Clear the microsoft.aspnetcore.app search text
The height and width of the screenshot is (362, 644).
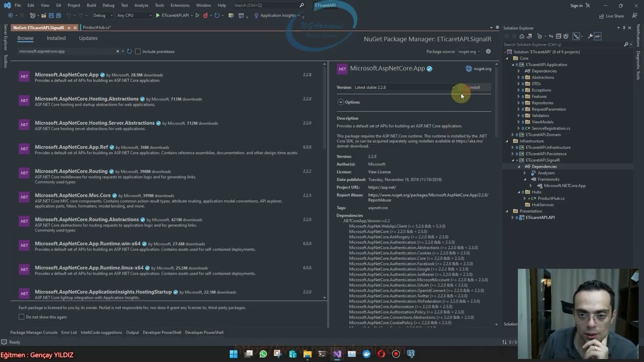118,51
